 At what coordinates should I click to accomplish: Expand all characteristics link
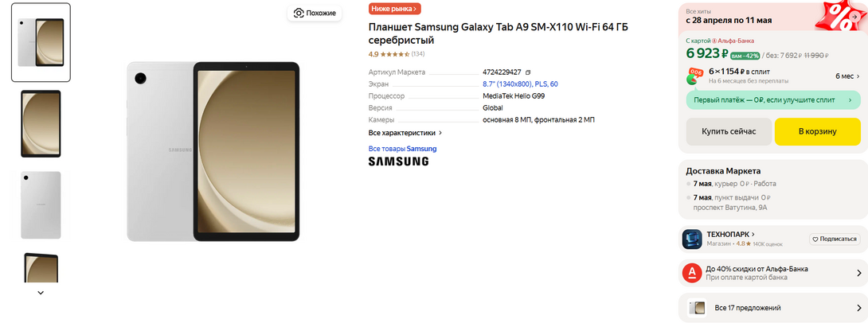(405, 133)
